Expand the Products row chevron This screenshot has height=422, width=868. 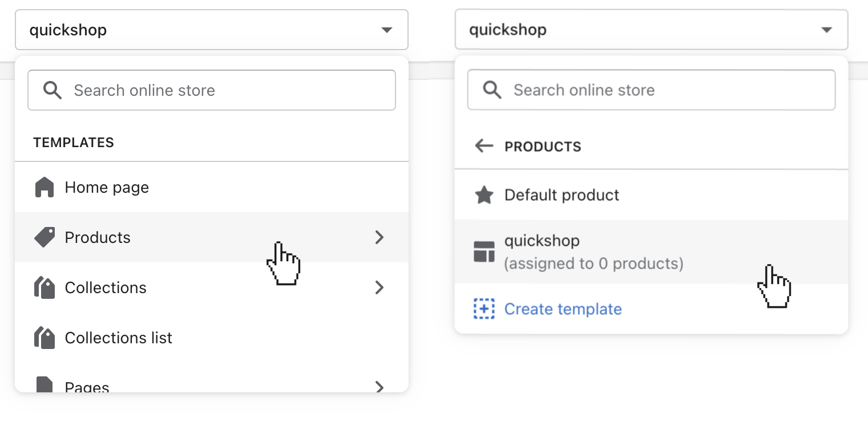(x=380, y=237)
